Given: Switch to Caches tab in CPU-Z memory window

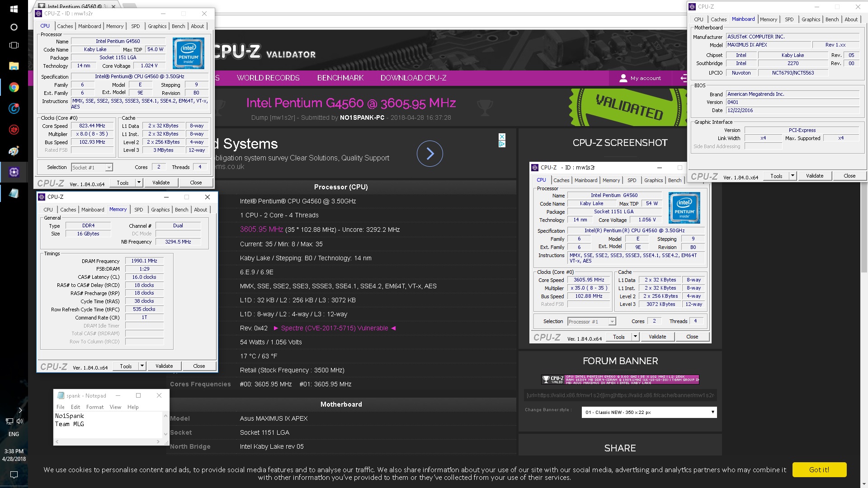Looking at the screenshot, I should point(68,210).
